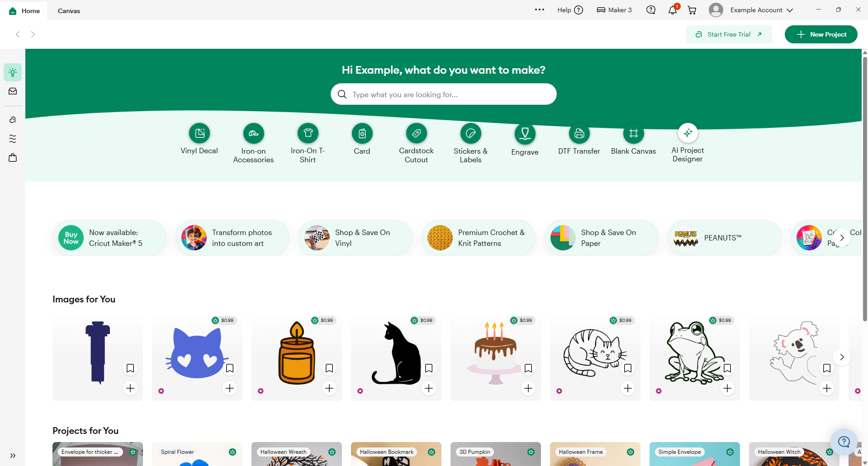The width and height of the screenshot is (868, 466).
Task: Show next promo cards with arrow
Action: tap(842, 238)
